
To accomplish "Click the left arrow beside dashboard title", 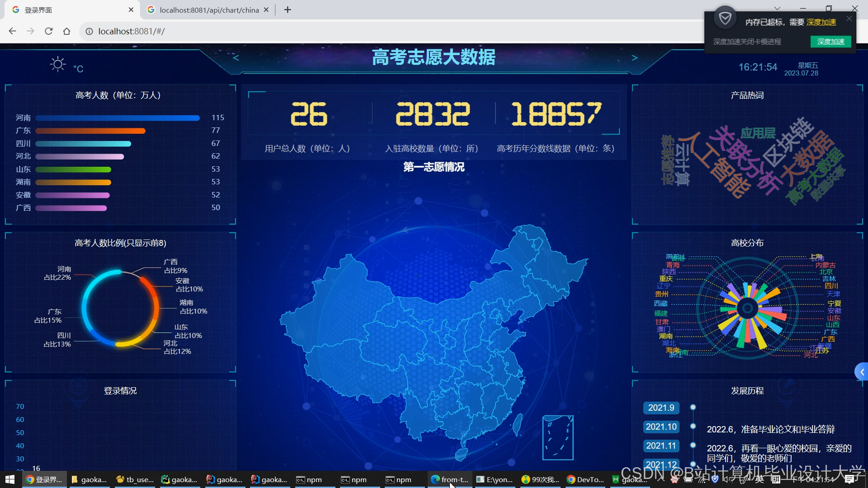I will (x=236, y=58).
